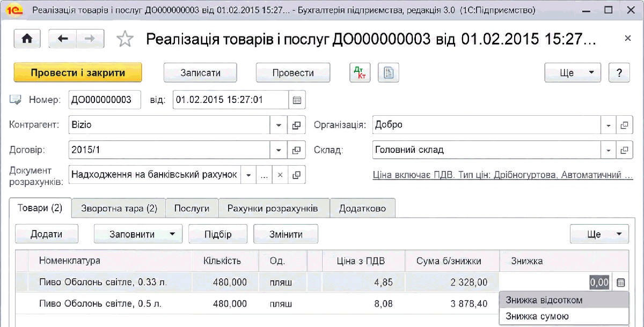The width and height of the screenshot is (644, 327).
Task: Click the Записати button
Action: pyautogui.click(x=200, y=73)
